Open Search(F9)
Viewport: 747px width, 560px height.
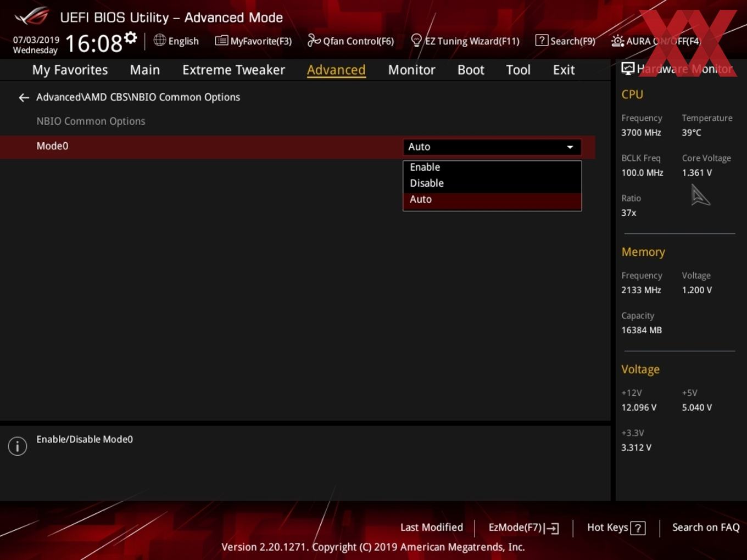pos(565,41)
